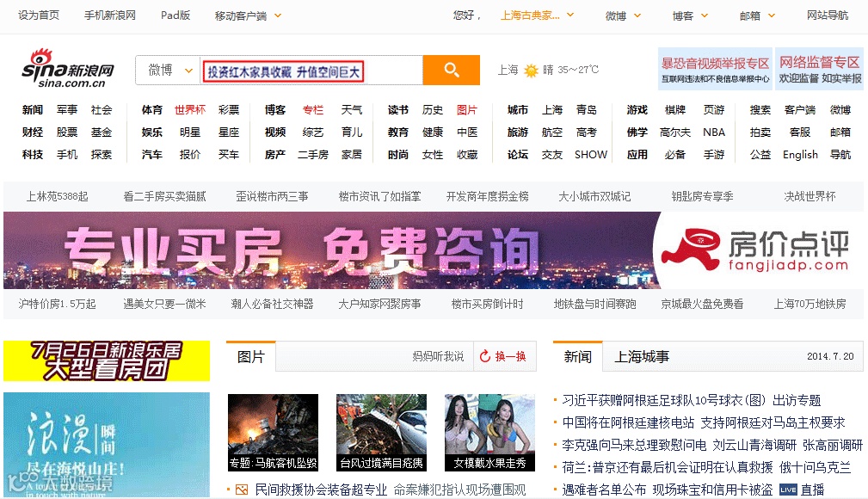
Task: Open the 娱乐 nav item
Action: 151,132
